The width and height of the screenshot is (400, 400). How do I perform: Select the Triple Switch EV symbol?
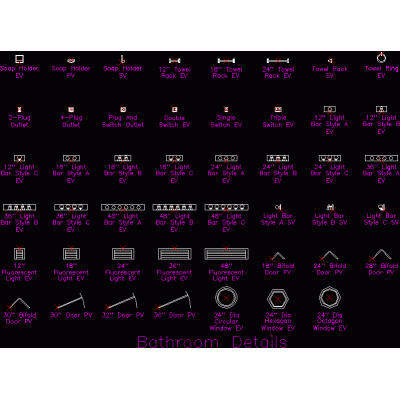(x=278, y=109)
